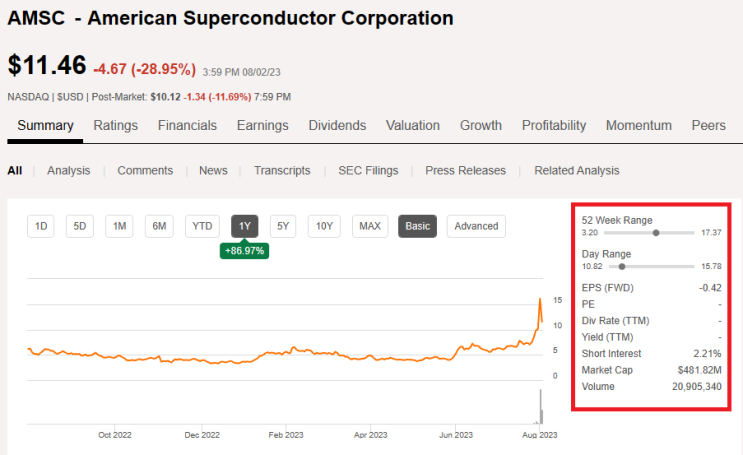Click the Feb 2023 axis label
The image size is (743, 455).
coord(286,435)
